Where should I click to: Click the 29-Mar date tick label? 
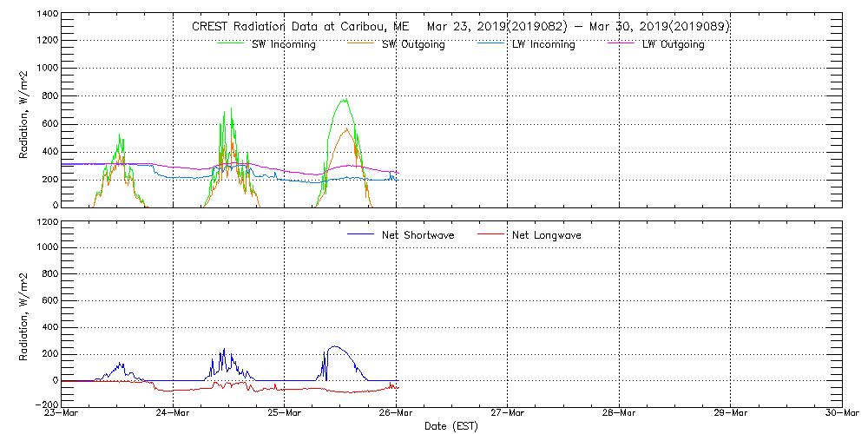coord(730,413)
